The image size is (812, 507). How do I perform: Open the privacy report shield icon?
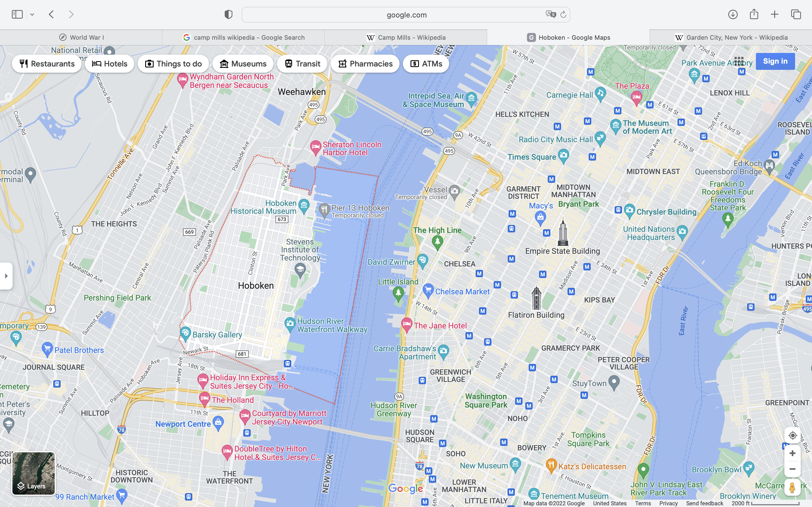tap(228, 14)
